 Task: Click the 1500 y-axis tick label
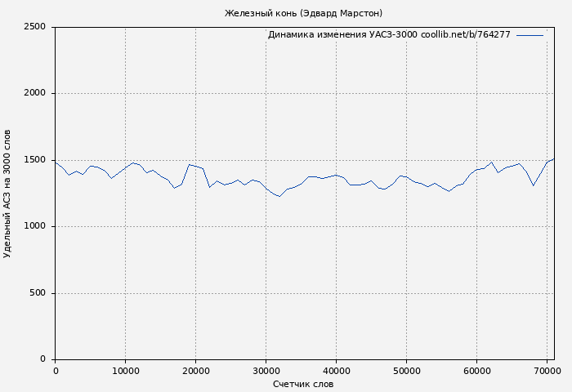click(34, 160)
